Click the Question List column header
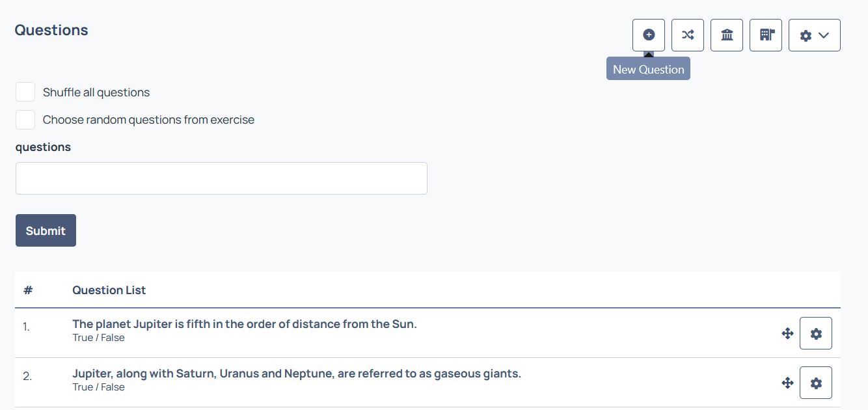This screenshot has height=410, width=868. 109,290
